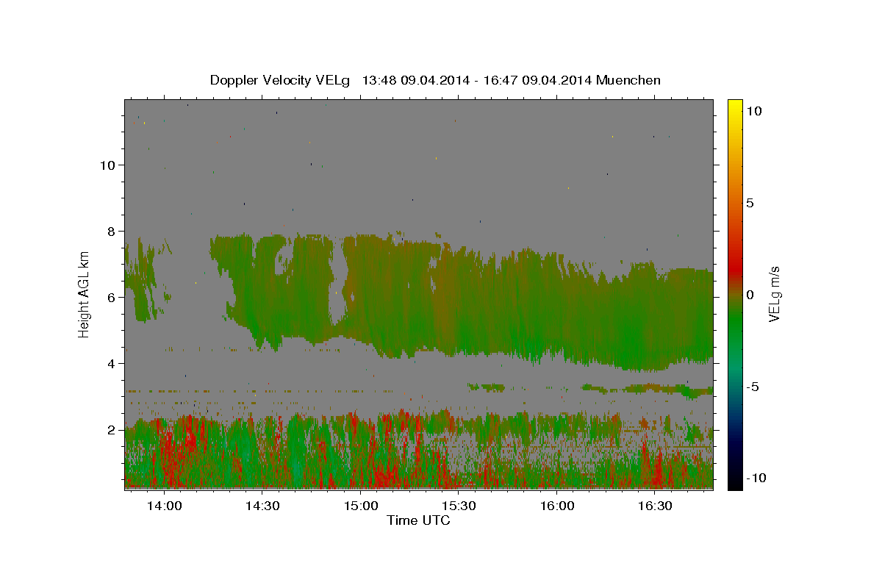Click the 16:30 time tick label
The width and height of the screenshot is (882, 588).
tap(655, 506)
